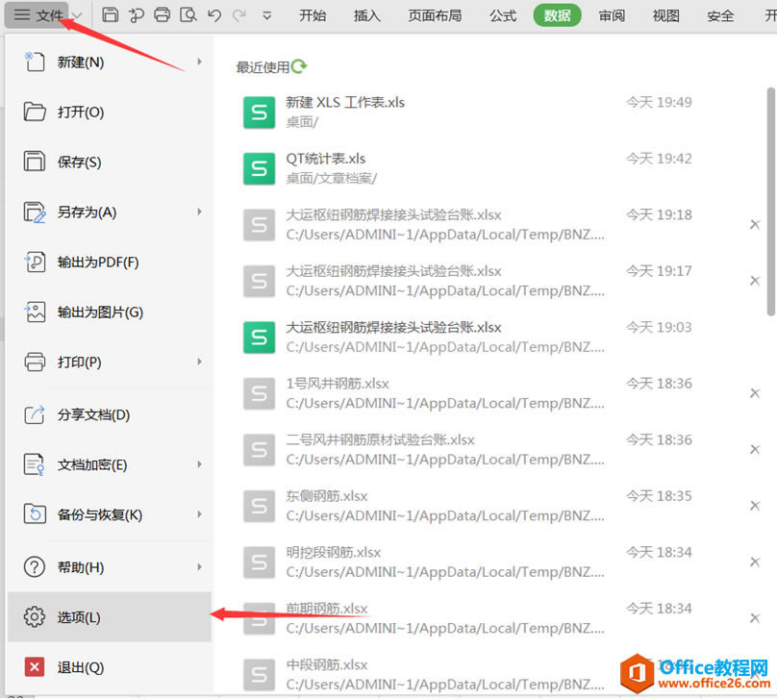Click the print icon in quick toolbar

163,15
